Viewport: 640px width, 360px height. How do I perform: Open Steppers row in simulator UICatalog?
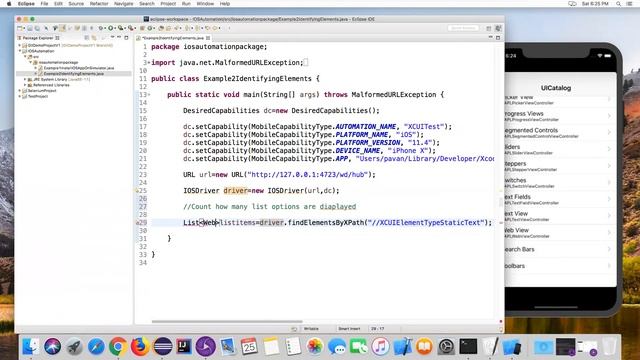560,166
